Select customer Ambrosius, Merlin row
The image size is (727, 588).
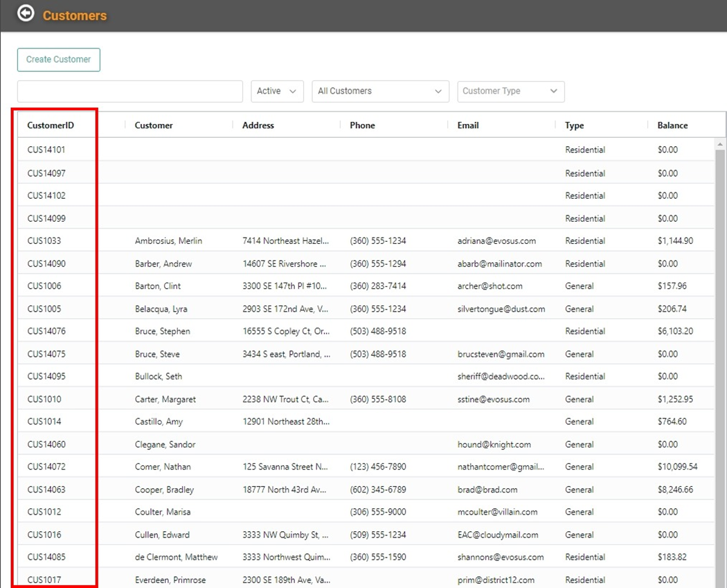click(x=168, y=241)
